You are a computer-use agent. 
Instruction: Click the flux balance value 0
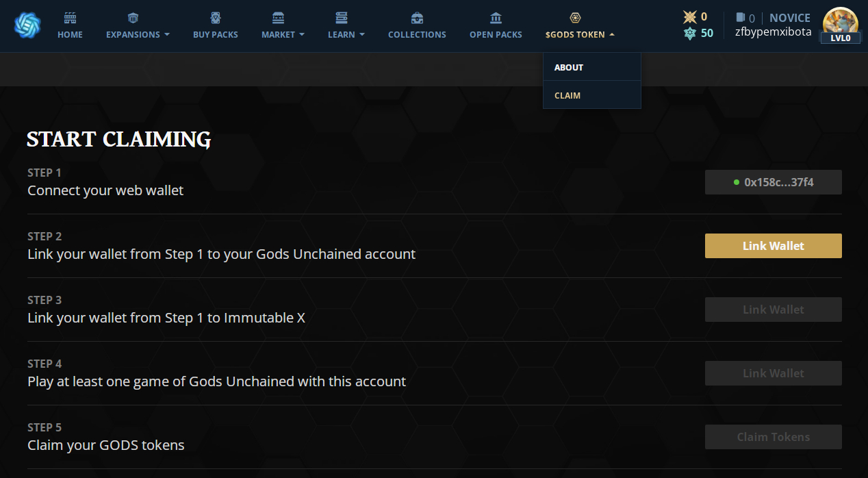point(704,17)
